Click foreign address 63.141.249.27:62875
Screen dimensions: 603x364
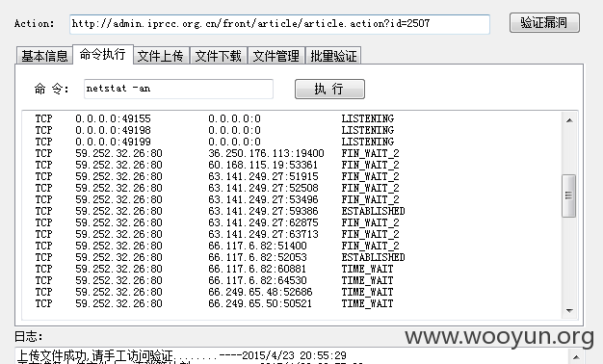[263, 222]
